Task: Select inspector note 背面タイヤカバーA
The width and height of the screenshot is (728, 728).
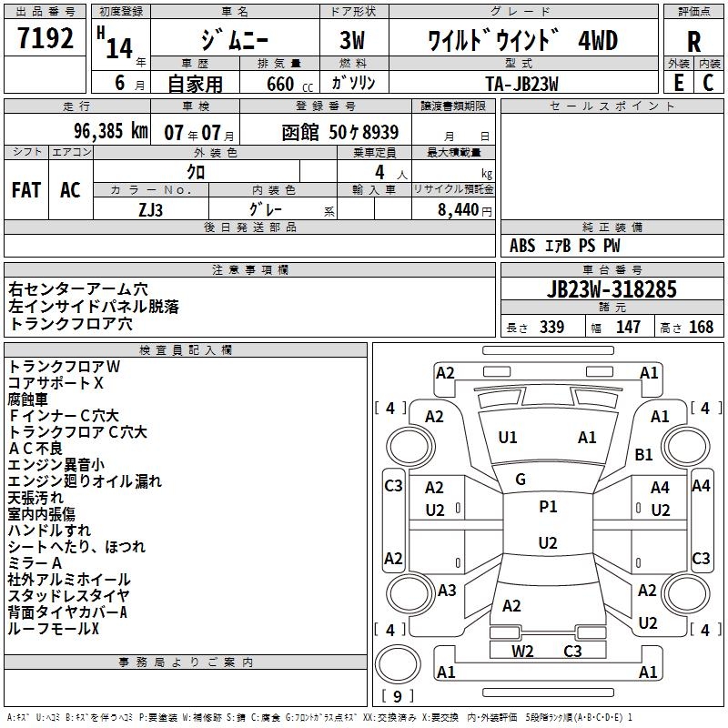Action: [67, 612]
